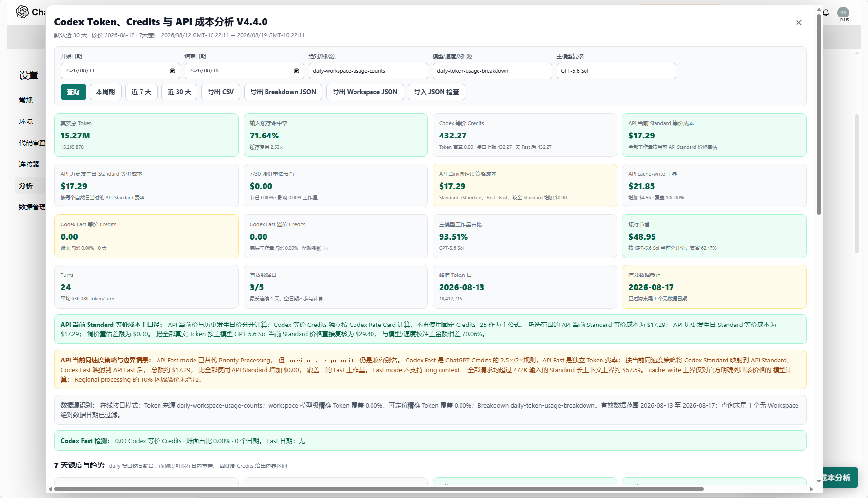868x498 pixels.
Task: Click the Turns value 24
Action: click(66, 288)
